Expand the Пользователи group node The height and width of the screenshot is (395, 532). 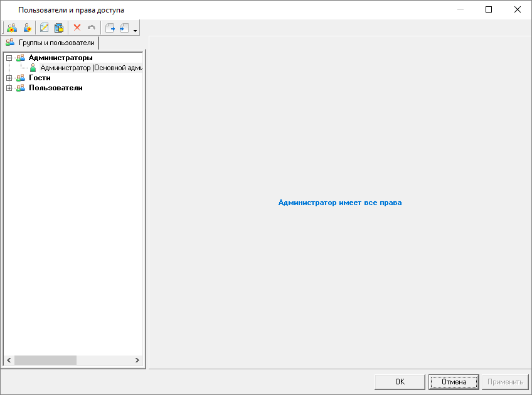tap(9, 88)
